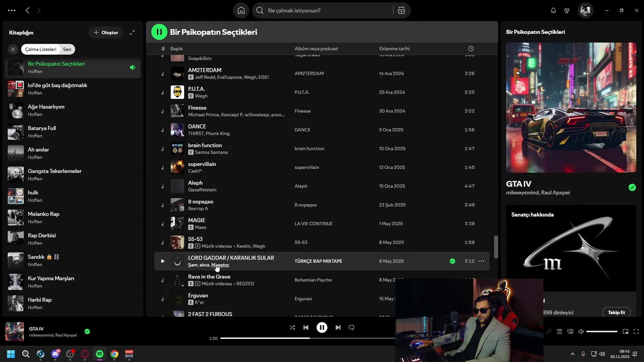Open Maestro artist link
This screenshot has width=644, height=362.
[220, 265]
